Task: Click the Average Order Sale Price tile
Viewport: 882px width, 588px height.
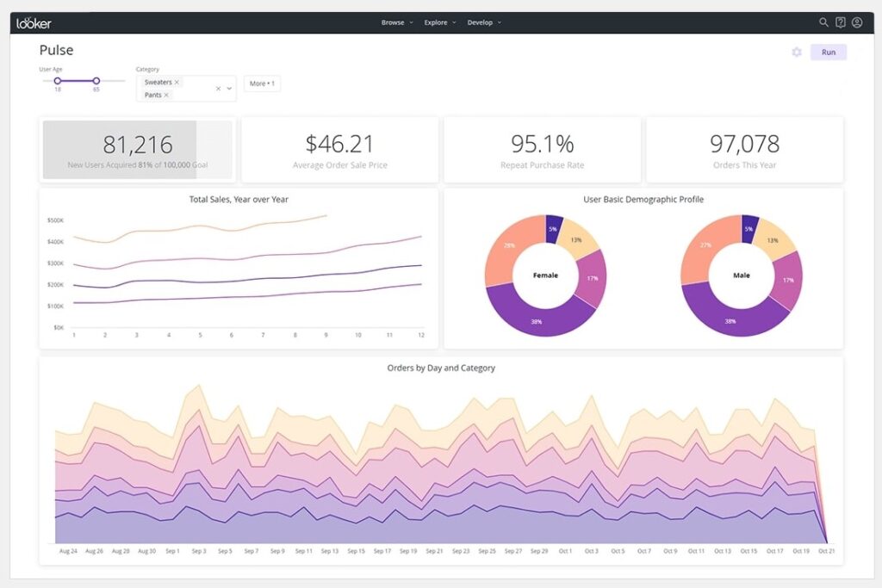Action: click(340, 150)
